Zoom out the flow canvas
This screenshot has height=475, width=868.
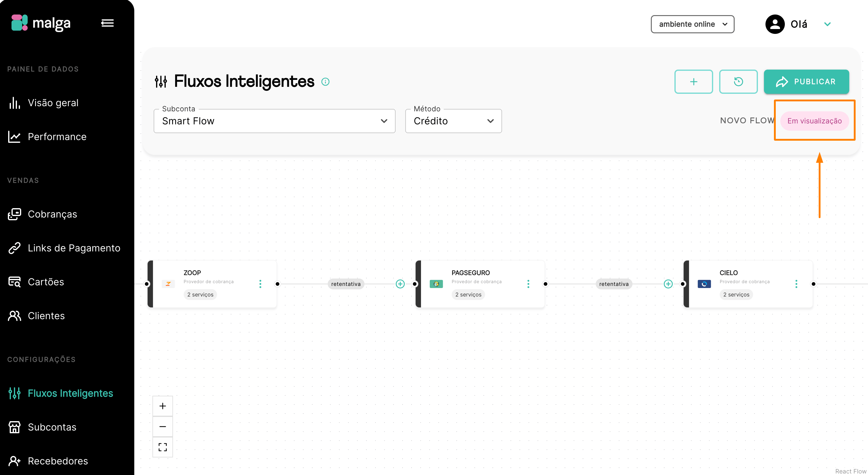point(163,427)
